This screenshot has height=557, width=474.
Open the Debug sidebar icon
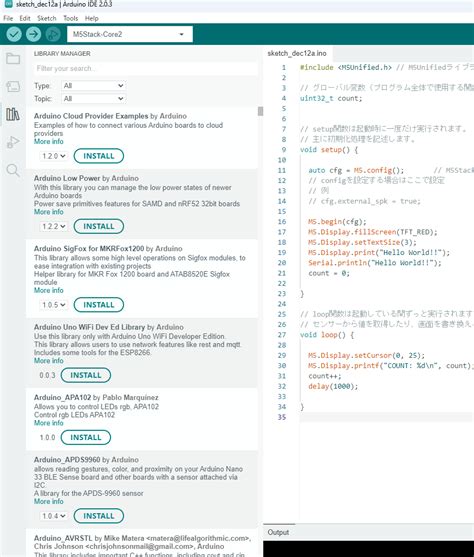13,142
